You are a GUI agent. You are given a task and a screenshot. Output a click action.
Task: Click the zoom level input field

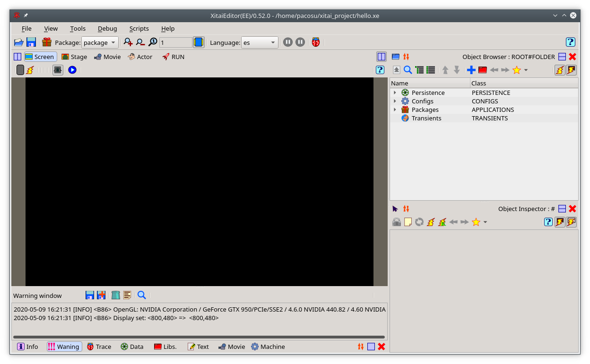175,42
